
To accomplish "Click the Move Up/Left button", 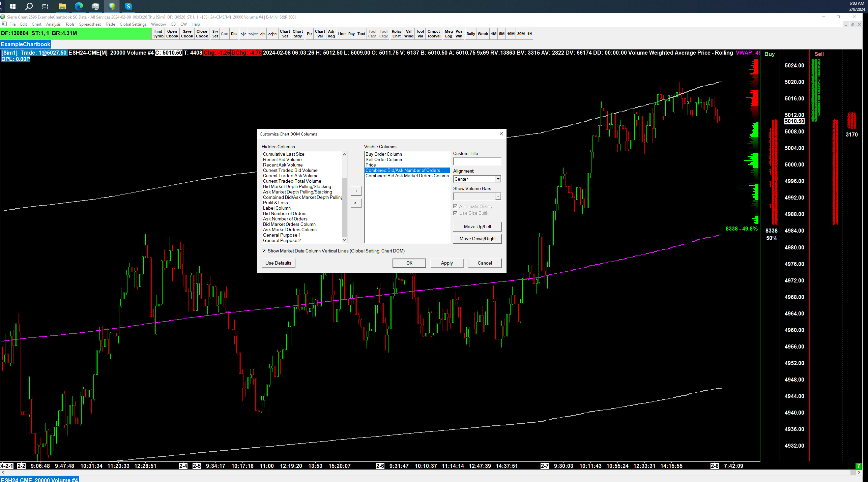I will pos(477,227).
